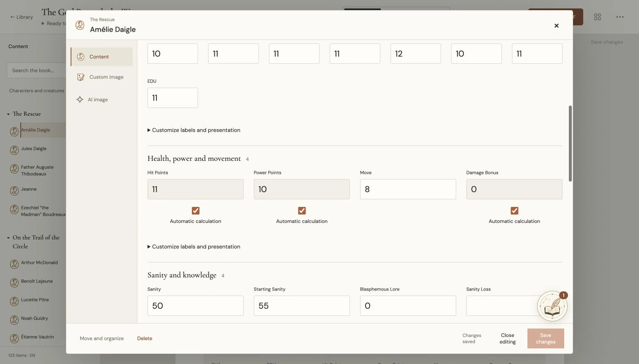Select the Content tab in dialog sidebar

click(101, 57)
